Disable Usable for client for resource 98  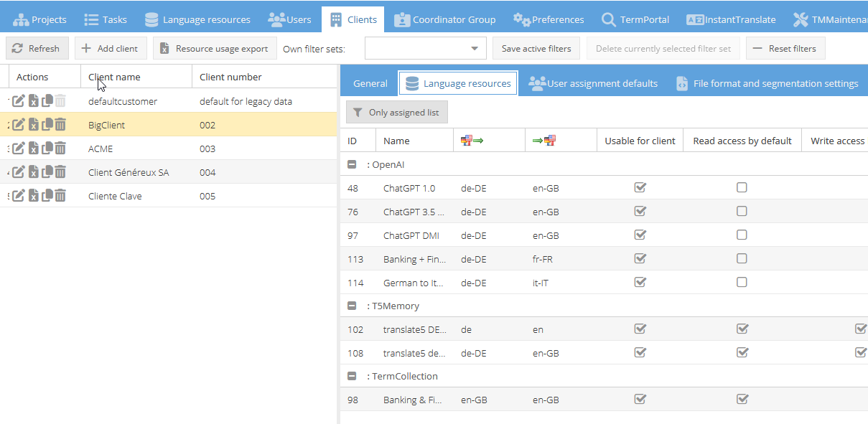point(640,399)
